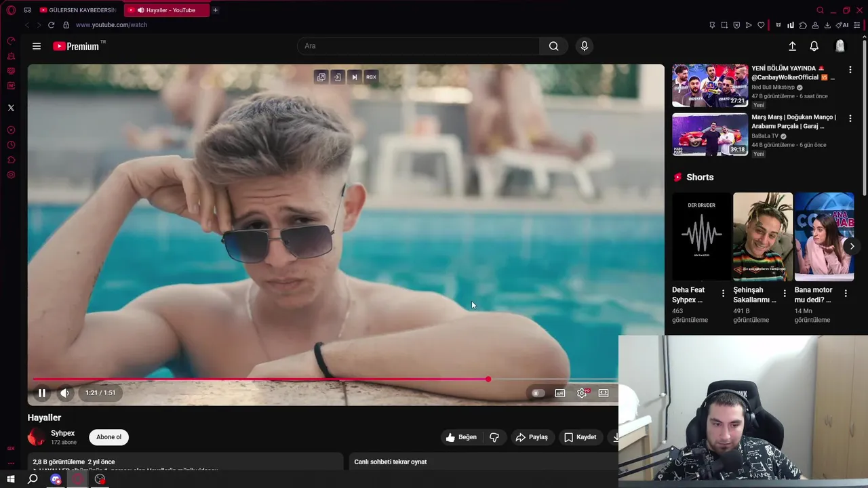Image resolution: width=868 pixels, height=488 pixels.
Task: Like the video with Beğen
Action: (460, 437)
